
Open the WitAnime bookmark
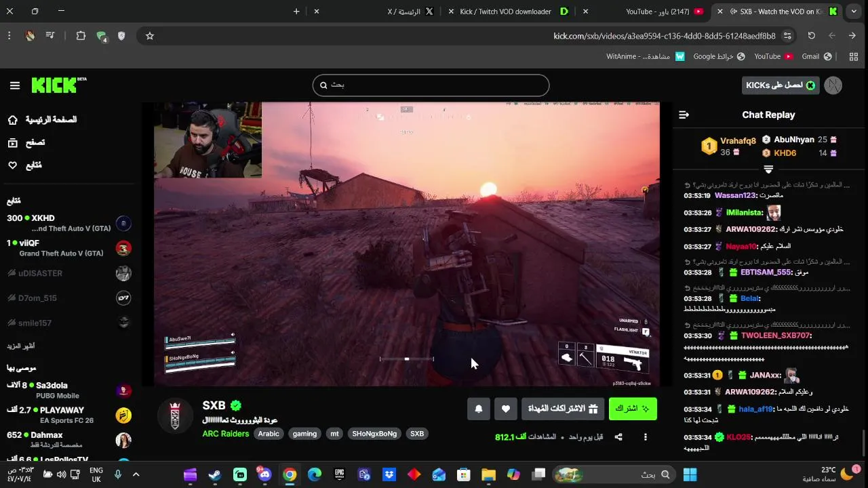[x=646, y=56]
